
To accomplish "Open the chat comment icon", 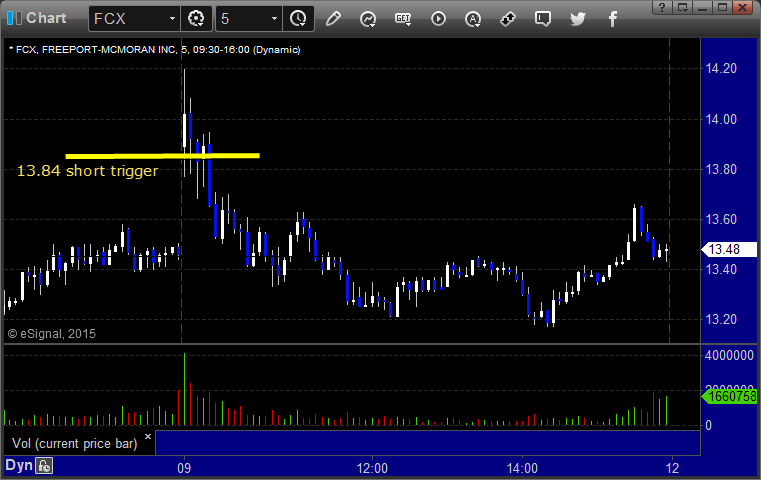I will click(x=543, y=19).
